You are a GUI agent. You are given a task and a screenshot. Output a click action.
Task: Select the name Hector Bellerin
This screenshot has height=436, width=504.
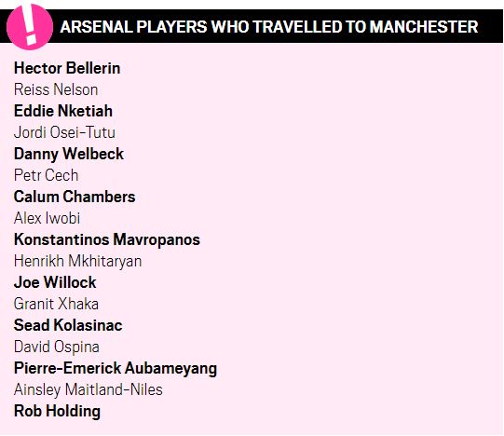tap(67, 68)
